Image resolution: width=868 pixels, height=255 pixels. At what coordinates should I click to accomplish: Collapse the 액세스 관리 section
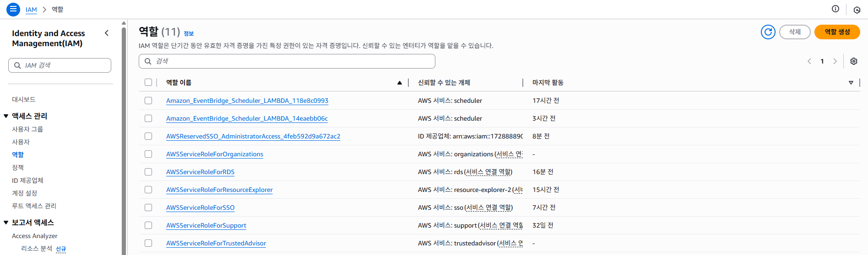(6, 116)
